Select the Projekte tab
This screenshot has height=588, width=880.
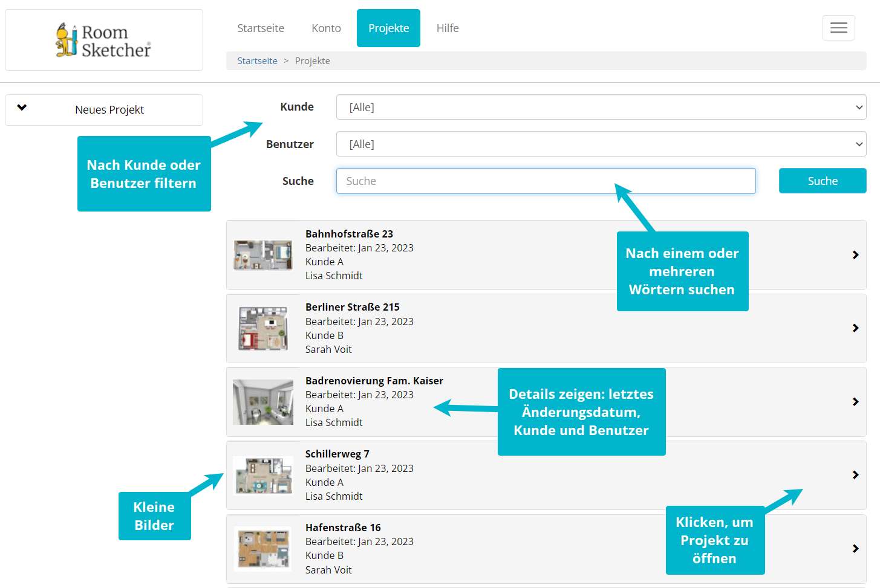tap(388, 28)
